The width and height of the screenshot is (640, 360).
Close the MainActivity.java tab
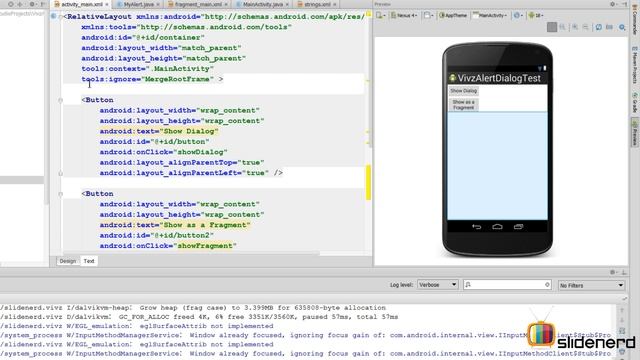point(287,4)
